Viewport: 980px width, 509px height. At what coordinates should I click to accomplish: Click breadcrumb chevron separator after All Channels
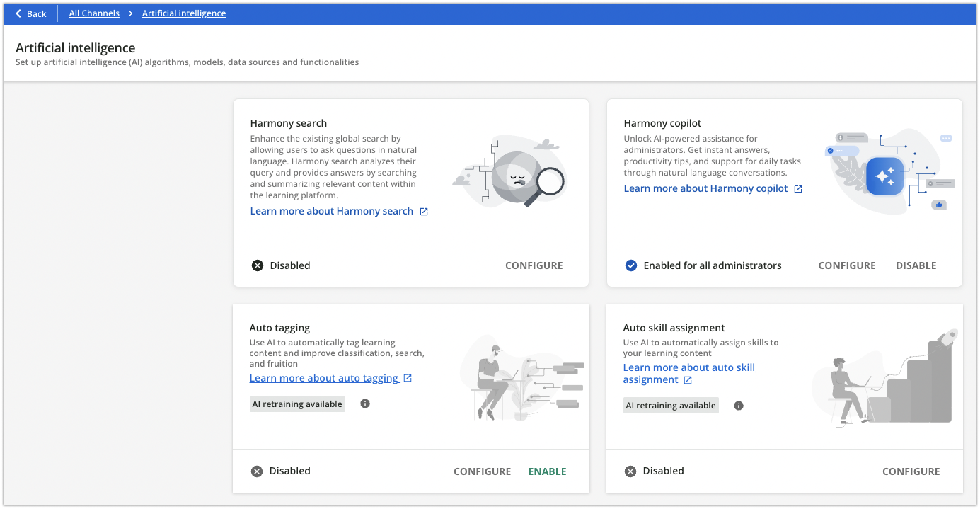pyautogui.click(x=131, y=13)
